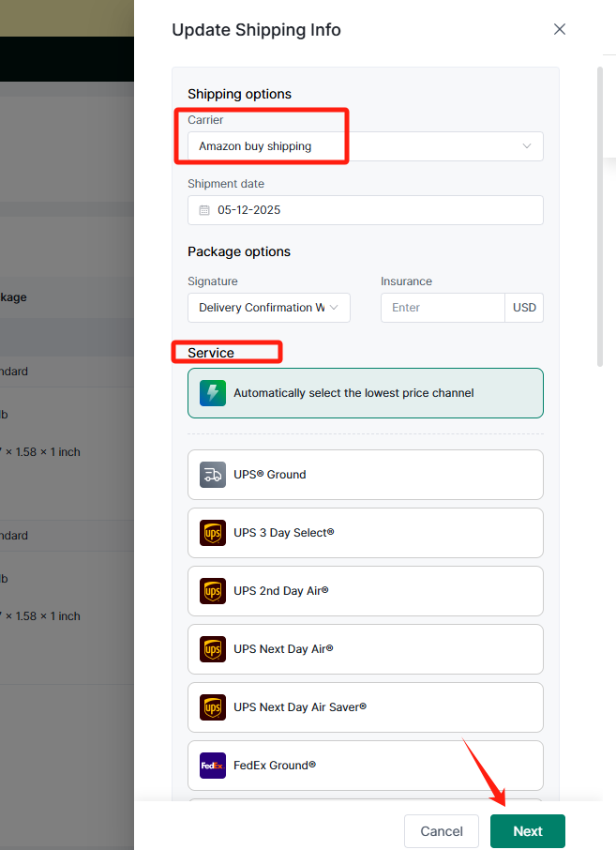Screen dimensions: 616x850
Task: Close the Update Shipping Info panel
Action: coord(559,29)
